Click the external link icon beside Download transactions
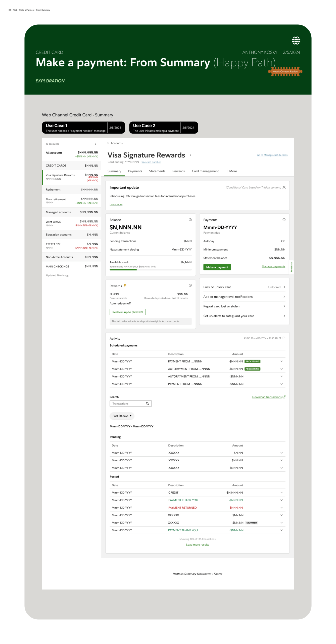The height and width of the screenshot is (644, 336). [x=284, y=397]
